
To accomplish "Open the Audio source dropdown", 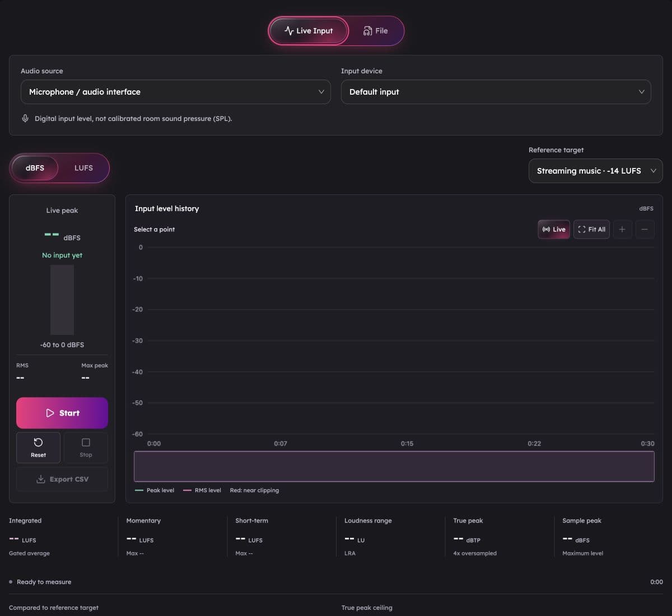I will click(x=176, y=92).
